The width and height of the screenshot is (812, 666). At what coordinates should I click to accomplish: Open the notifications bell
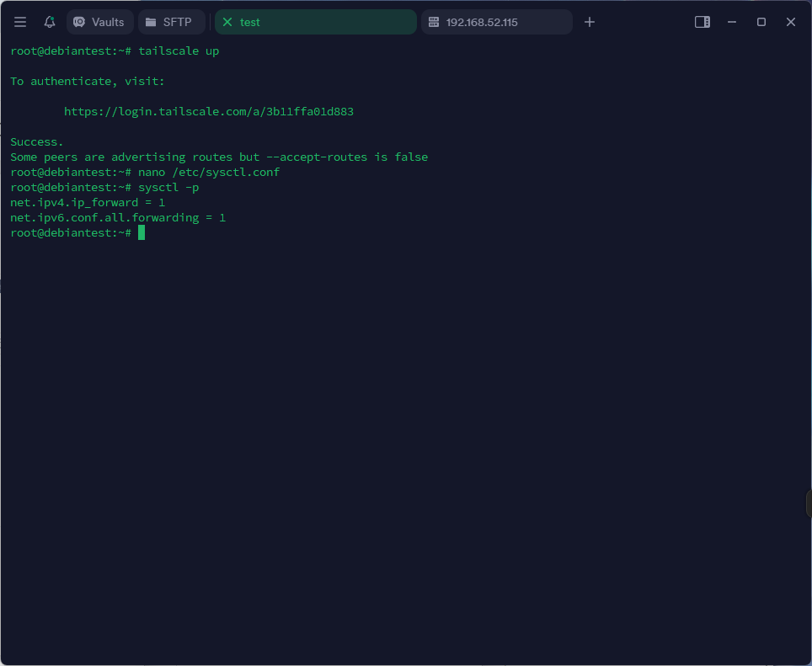coord(50,22)
